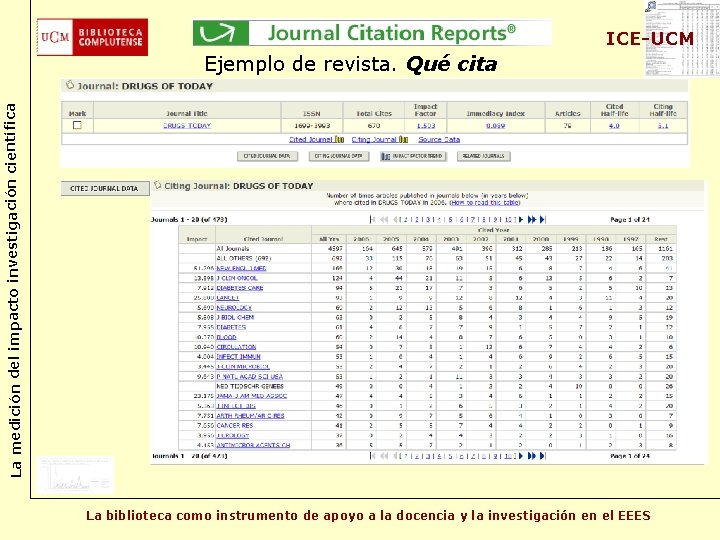
Task: Open the Cited Journal graph link
Action: click(316, 139)
